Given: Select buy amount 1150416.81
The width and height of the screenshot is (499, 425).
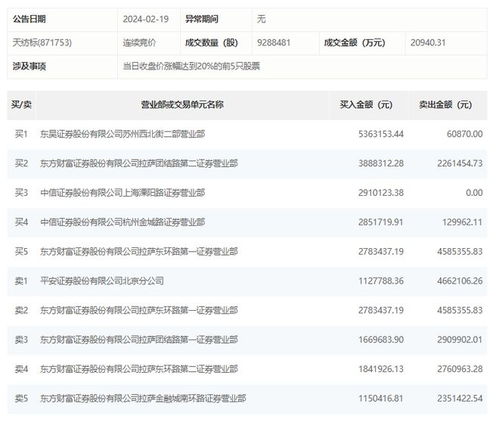Looking at the screenshot, I should click(381, 398).
